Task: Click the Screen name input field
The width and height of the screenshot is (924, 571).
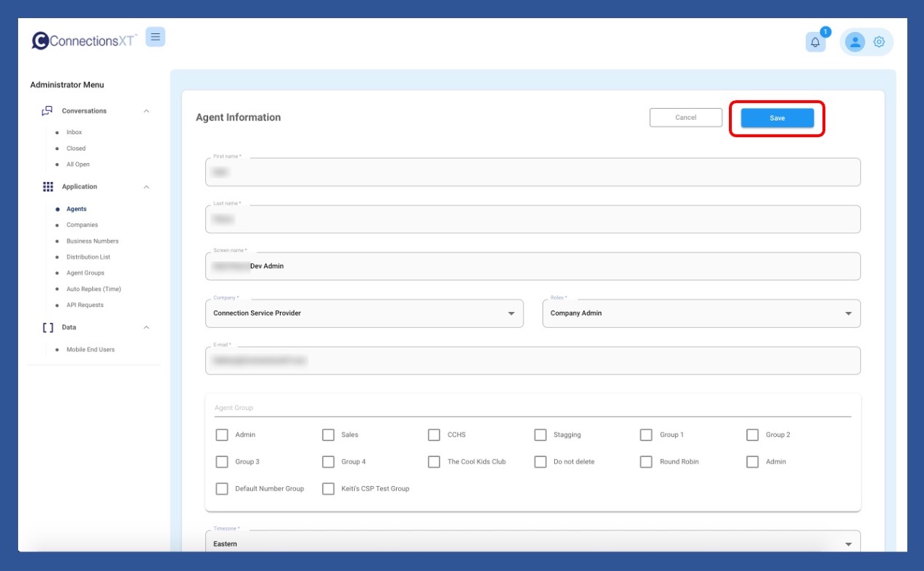Action: (x=532, y=266)
